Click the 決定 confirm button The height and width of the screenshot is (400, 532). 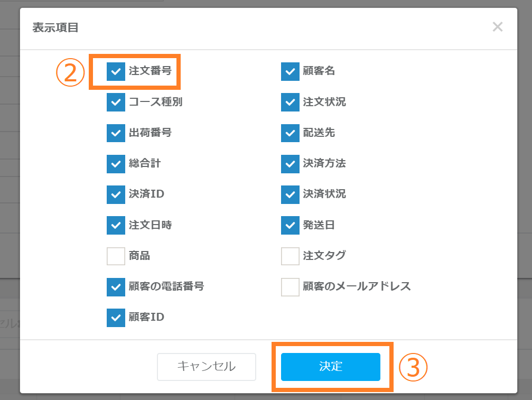331,367
